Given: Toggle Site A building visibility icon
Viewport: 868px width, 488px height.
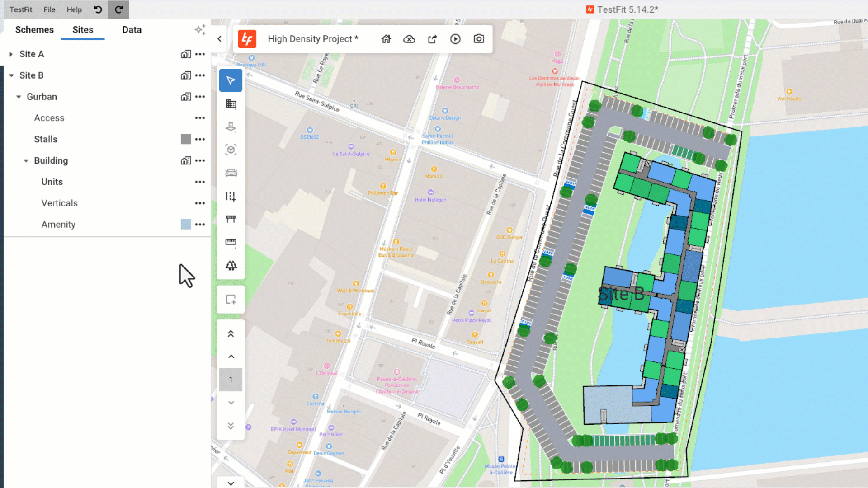Looking at the screenshot, I should 185,54.
